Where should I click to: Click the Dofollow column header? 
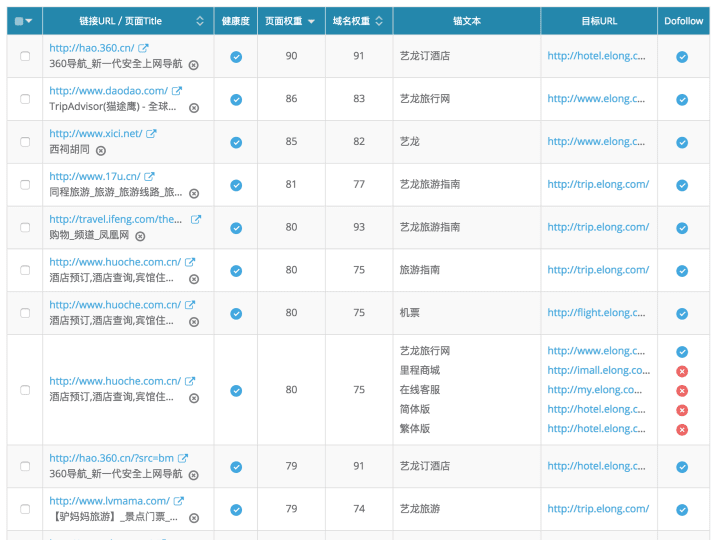[683, 21]
